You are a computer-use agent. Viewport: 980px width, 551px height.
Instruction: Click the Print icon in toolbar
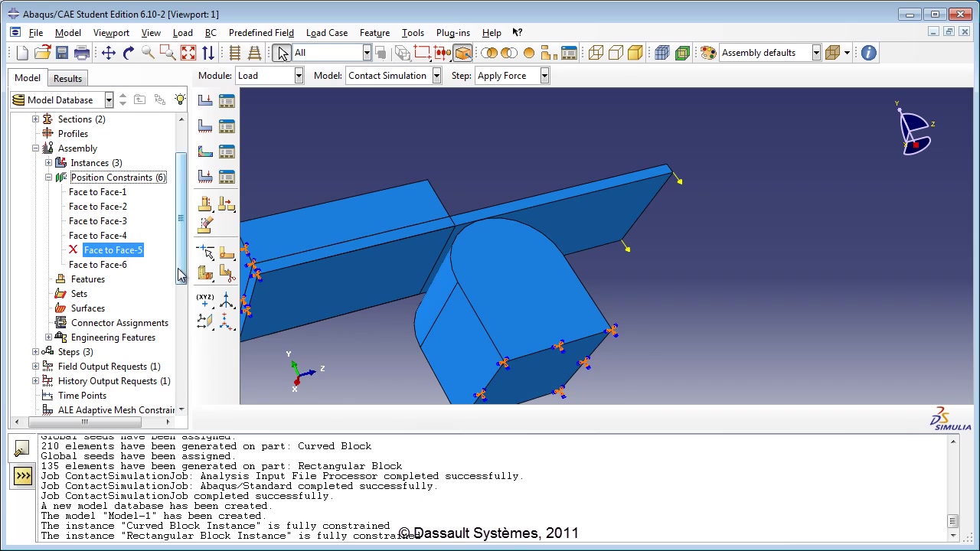coord(82,53)
